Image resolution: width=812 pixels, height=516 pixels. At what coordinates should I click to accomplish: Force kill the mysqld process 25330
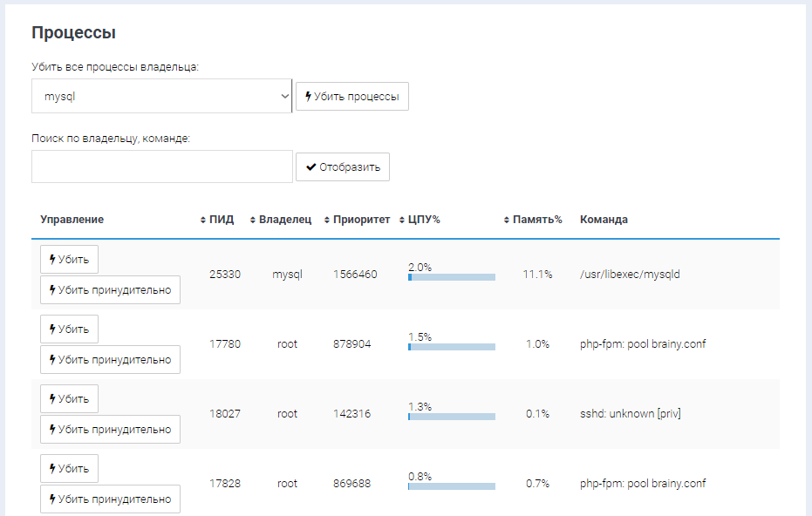[110, 289]
